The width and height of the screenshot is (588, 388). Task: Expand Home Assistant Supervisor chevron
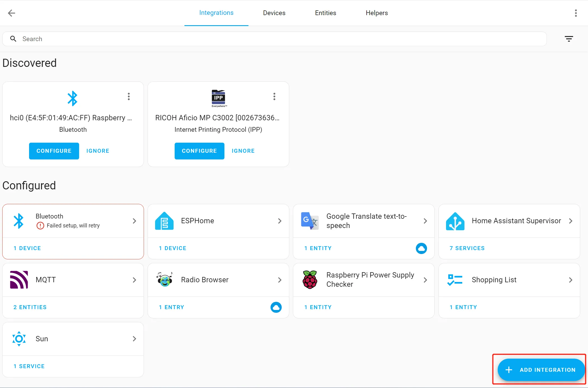pyautogui.click(x=570, y=221)
